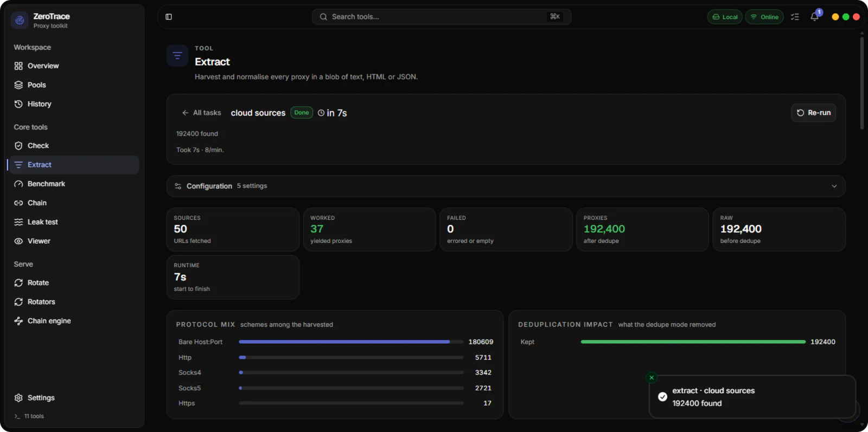Click the Online status badge
This screenshot has height=432, width=868.
764,17
